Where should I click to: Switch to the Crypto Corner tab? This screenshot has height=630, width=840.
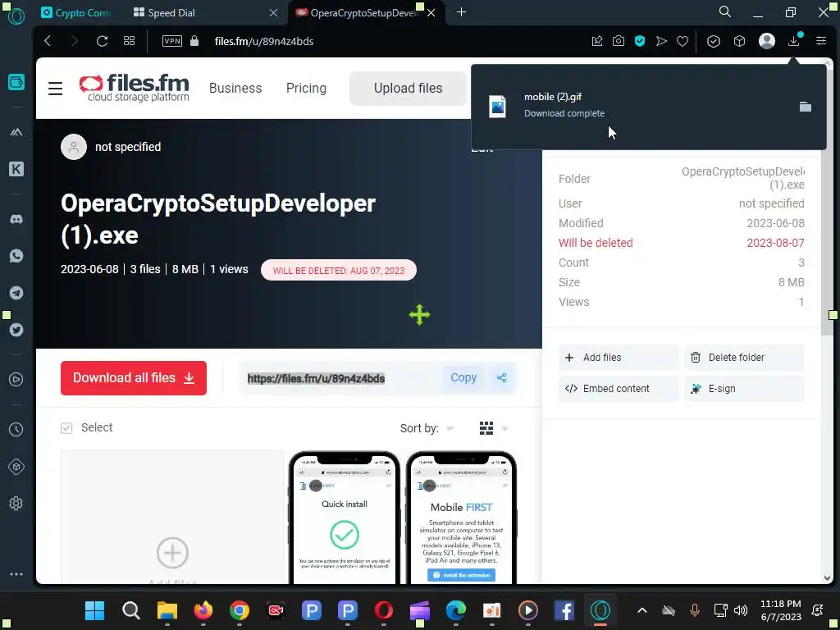point(75,13)
